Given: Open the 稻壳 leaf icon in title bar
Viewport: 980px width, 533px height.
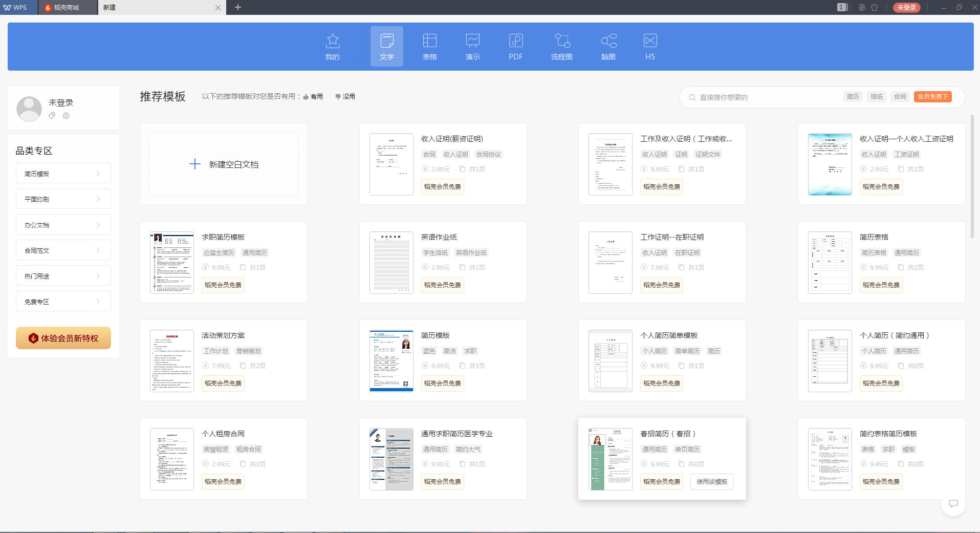Looking at the screenshot, I should (862, 7).
